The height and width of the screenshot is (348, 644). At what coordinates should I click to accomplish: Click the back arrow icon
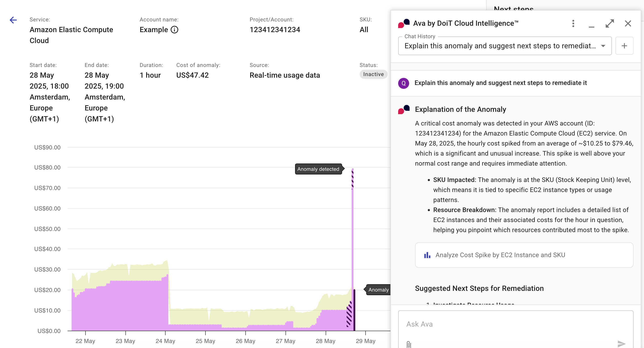point(13,20)
